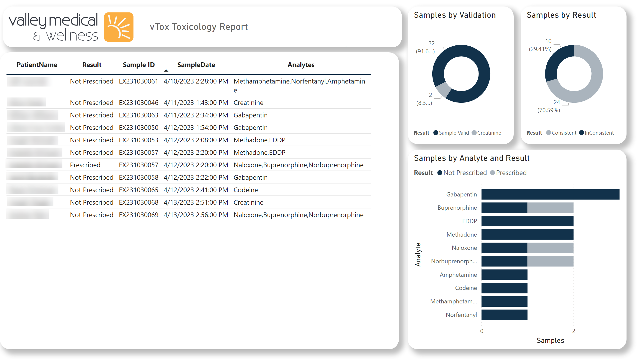This screenshot has width=639, height=364.
Task: Click the Sample Valid legend dot
Action: coord(436,133)
